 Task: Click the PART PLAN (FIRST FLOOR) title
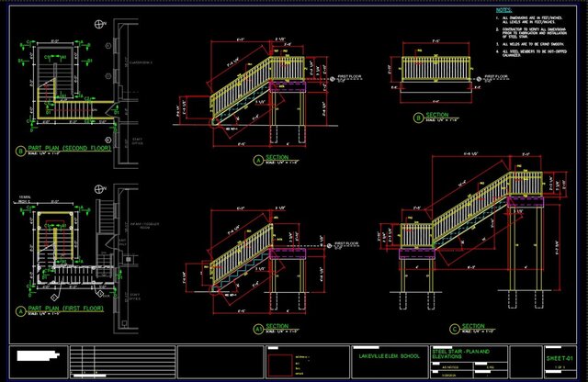tap(64, 308)
